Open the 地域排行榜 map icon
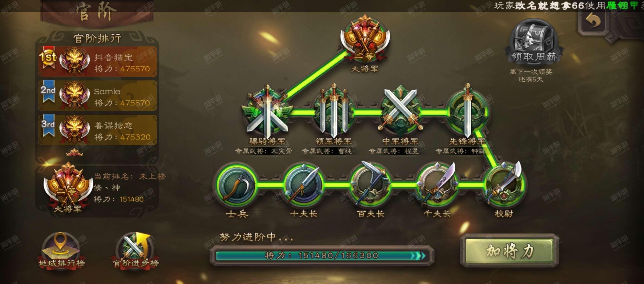 coord(61,250)
